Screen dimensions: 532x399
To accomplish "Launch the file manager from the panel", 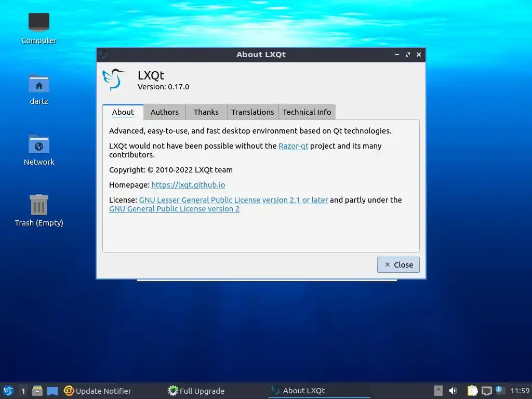I will (37, 391).
